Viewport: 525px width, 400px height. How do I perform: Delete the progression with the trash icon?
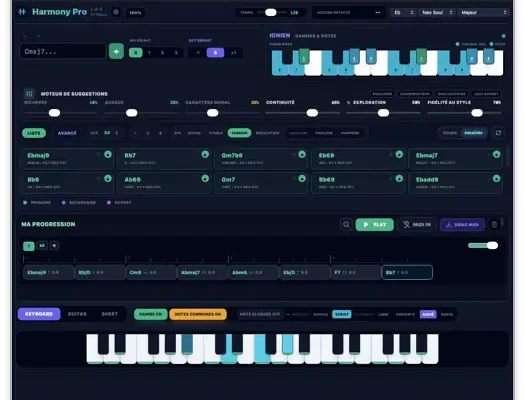pyautogui.click(x=494, y=225)
